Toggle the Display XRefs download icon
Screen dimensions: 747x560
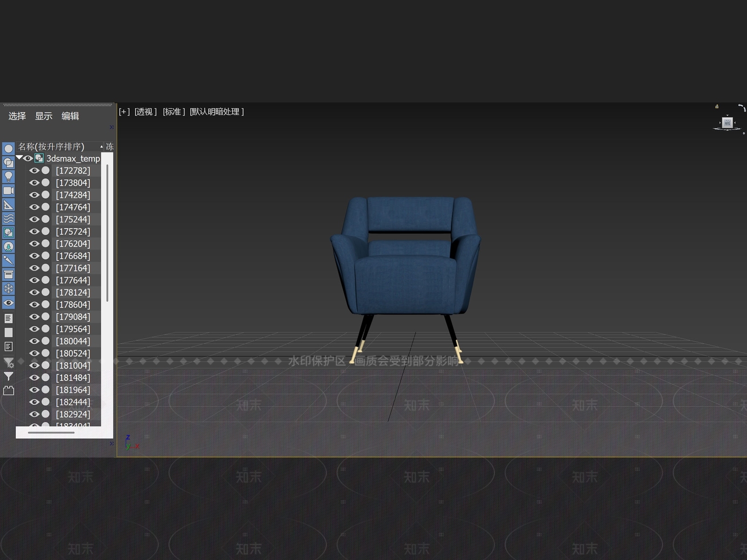[x=8, y=247]
